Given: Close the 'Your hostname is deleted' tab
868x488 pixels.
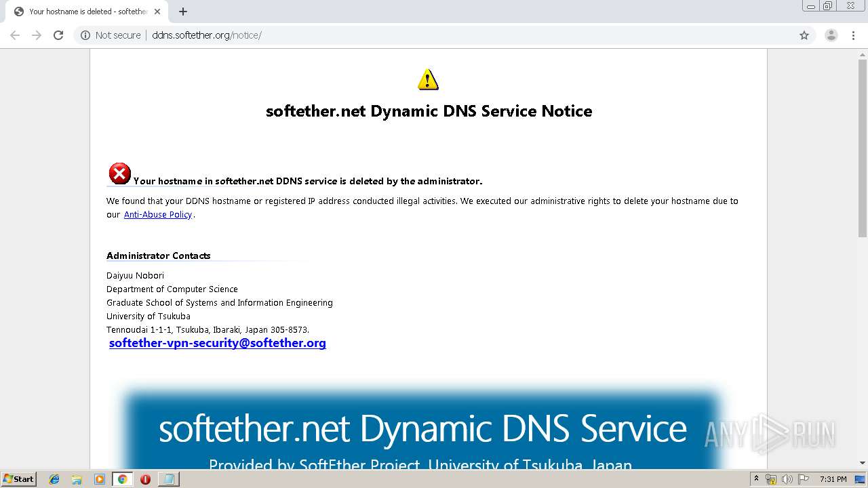Looking at the screenshot, I should coord(157,12).
